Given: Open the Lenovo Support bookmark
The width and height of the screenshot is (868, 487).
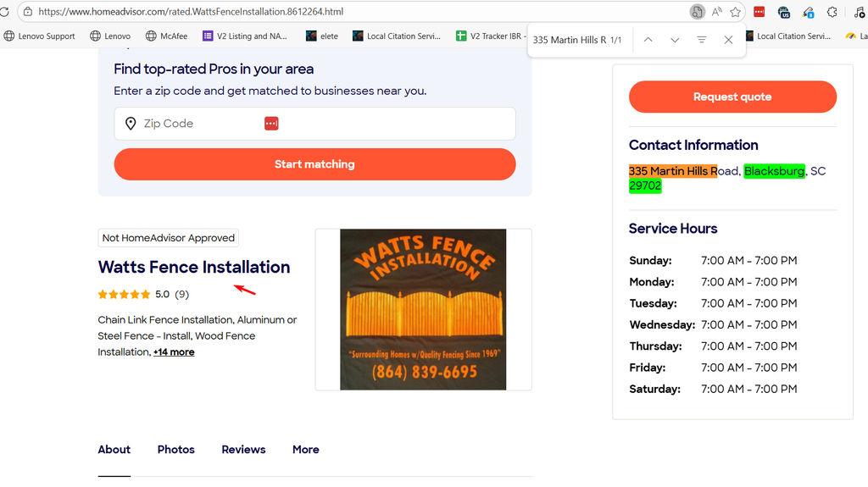Looking at the screenshot, I should point(39,36).
